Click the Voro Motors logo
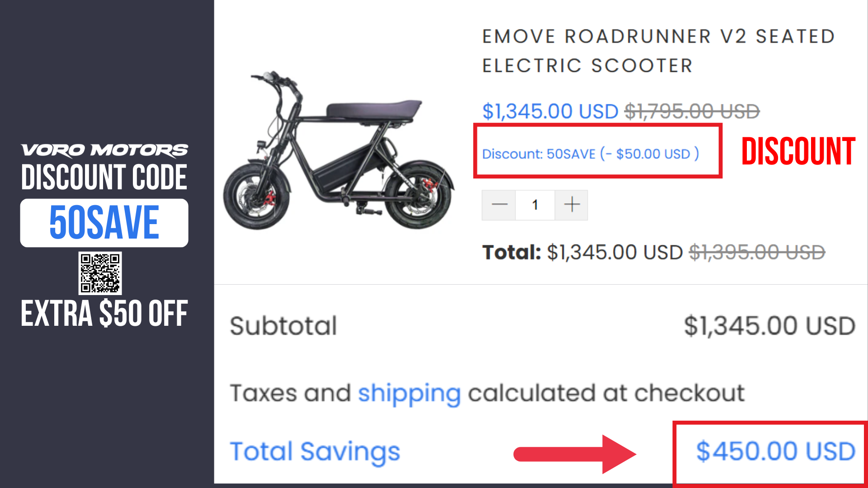The width and height of the screenshot is (868, 488). [104, 150]
